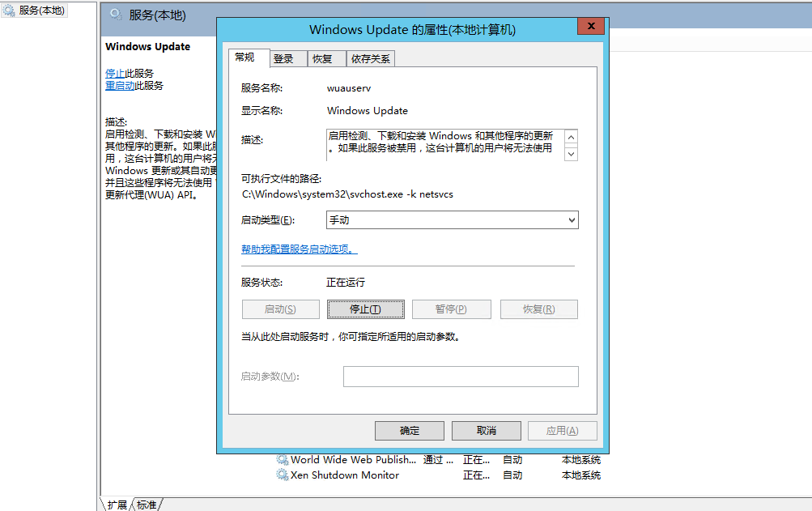Switch to the 恢复 tab
The height and width of the screenshot is (511, 812).
click(x=322, y=59)
